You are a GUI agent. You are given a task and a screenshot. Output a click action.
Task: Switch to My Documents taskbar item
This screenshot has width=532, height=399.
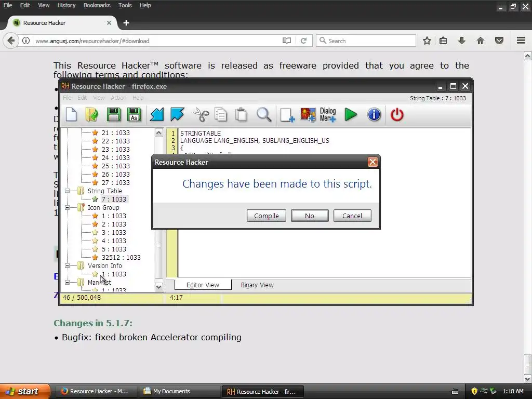click(180, 391)
